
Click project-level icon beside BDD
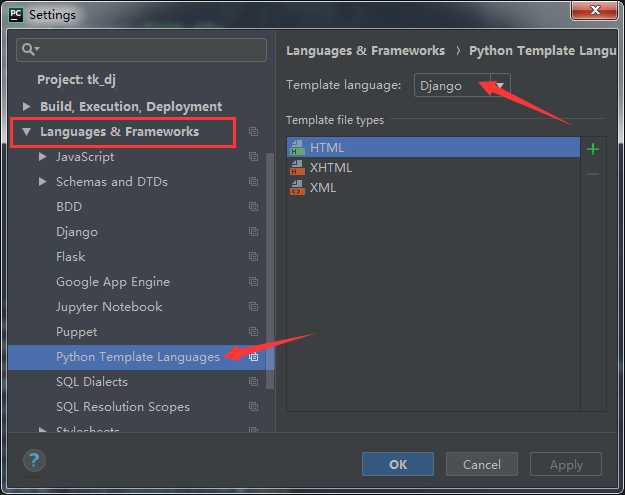(254, 206)
